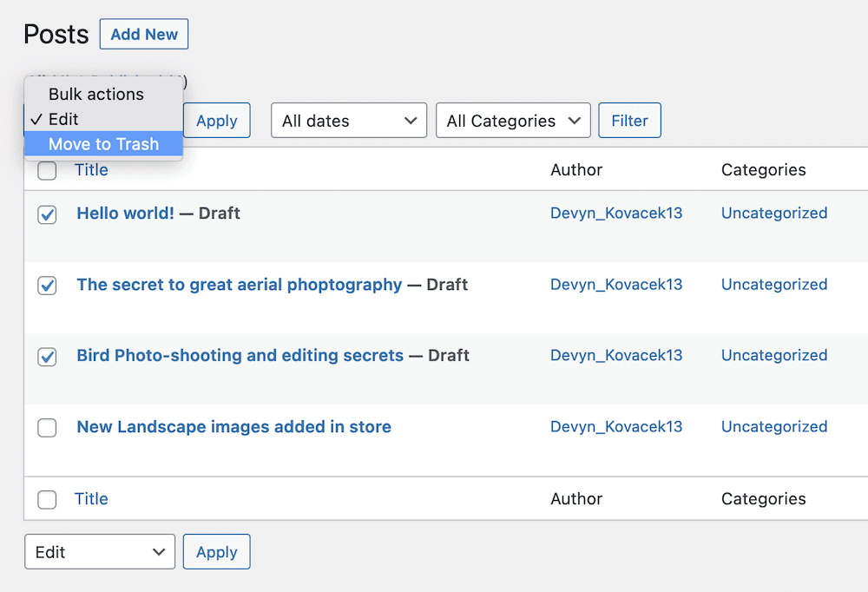Pick the Bulk actions menu entry
868x592 pixels.
coord(95,94)
